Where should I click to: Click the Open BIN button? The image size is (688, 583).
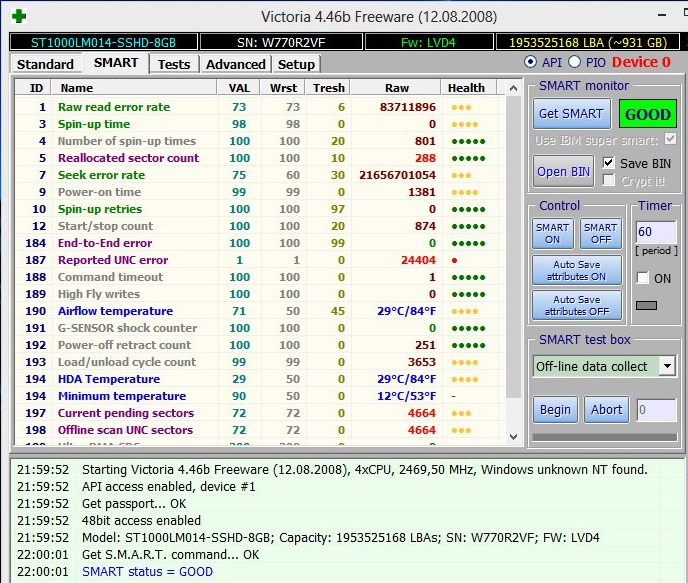pos(564,171)
